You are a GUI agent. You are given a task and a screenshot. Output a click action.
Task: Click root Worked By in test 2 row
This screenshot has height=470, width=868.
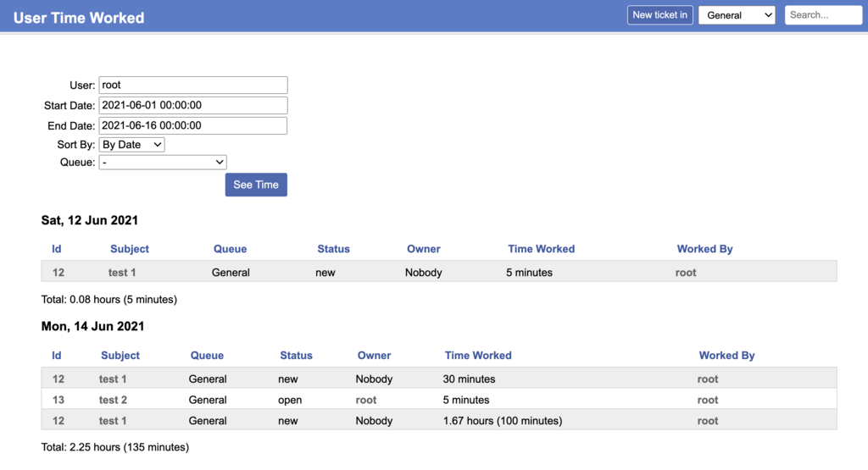coord(708,400)
